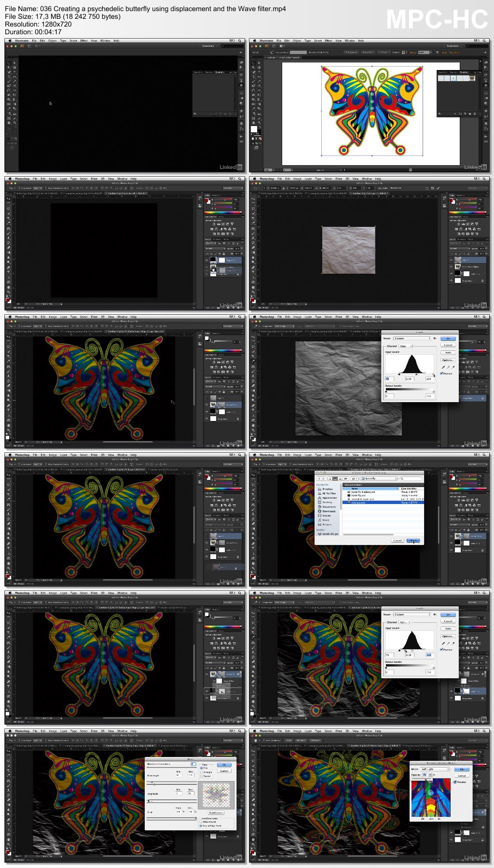Viewport: 494px width, 868px height.
Task: Click output white slider in Gray Levels dialog
Action: (434, 392)
